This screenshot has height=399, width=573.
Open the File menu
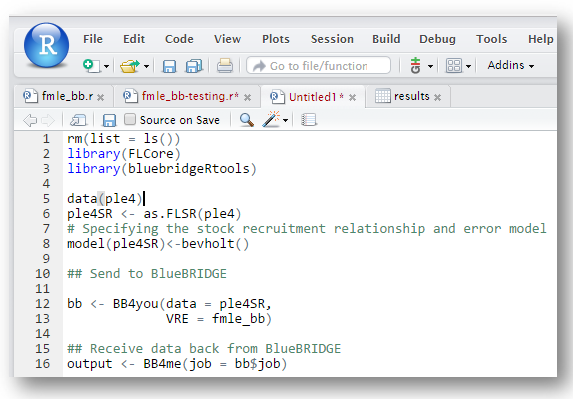[x=93, y=39]
